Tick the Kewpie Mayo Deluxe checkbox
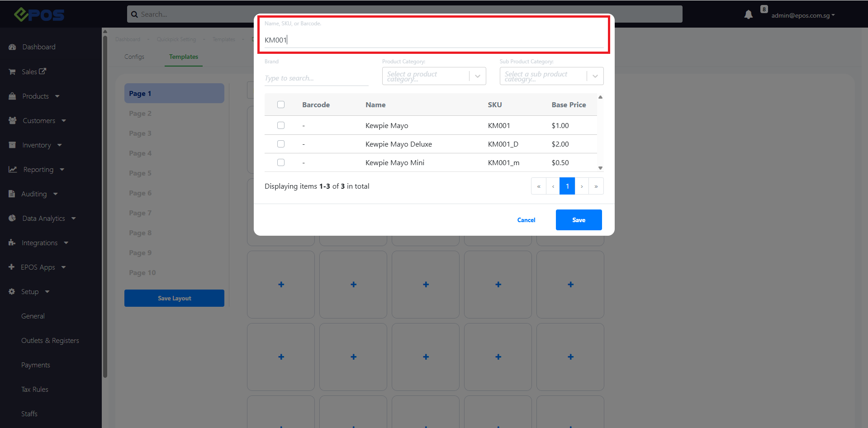 [x=281, y=144]
